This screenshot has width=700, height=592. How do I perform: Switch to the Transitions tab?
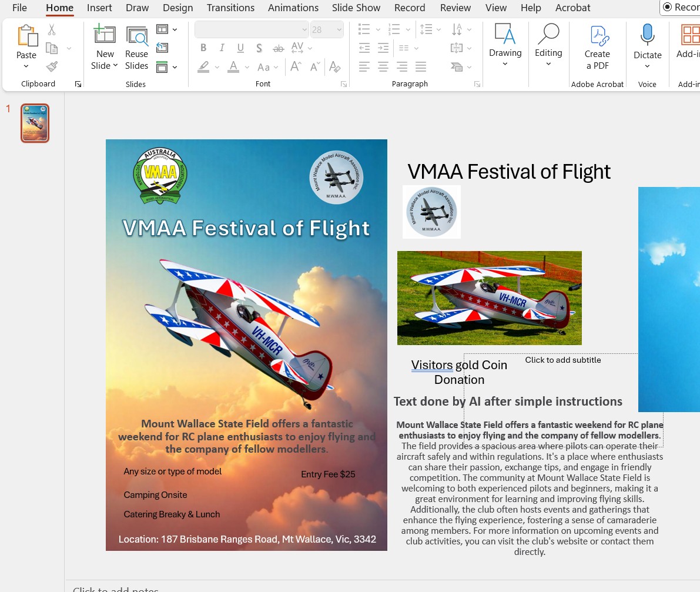coord(230,8)
